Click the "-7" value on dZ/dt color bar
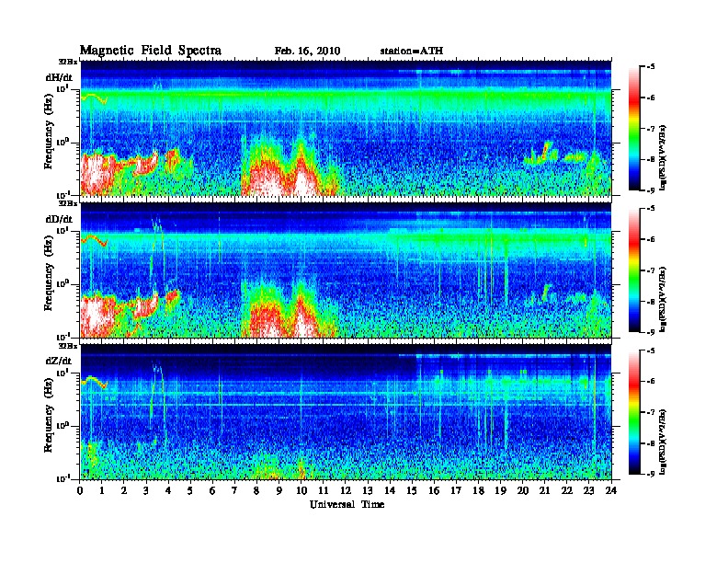Image resolution: width=728 pixels, height=563 pixels. 651,412
